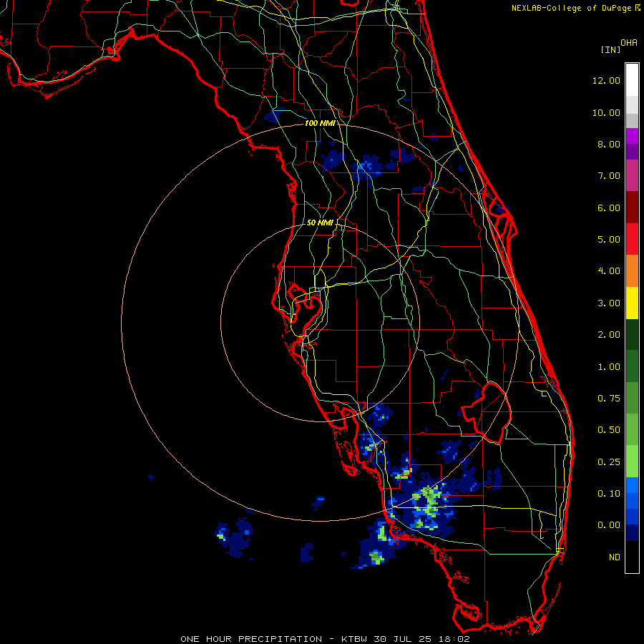Click the "0.10" scale label

(609, 494)
